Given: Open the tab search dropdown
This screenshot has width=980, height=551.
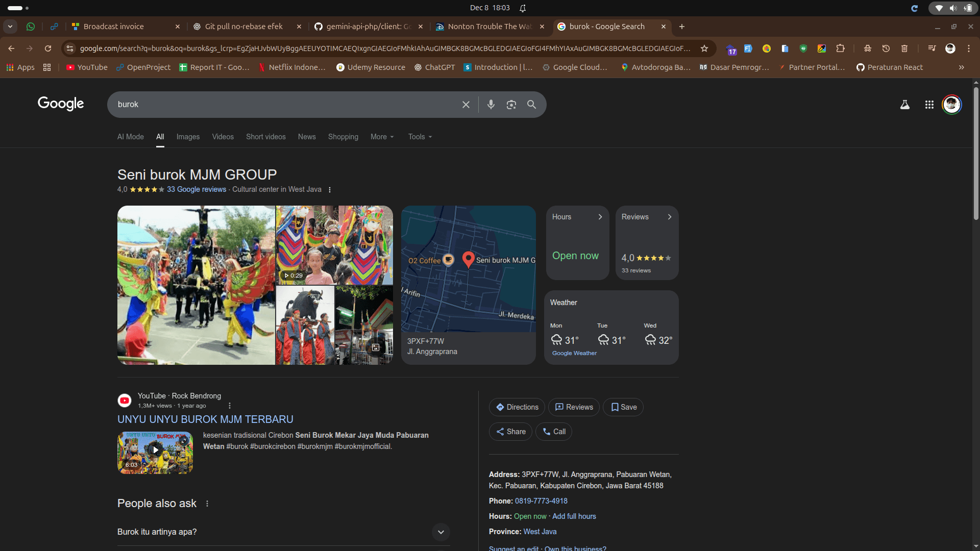Looking at the screenshot, I should coord(10,27).
